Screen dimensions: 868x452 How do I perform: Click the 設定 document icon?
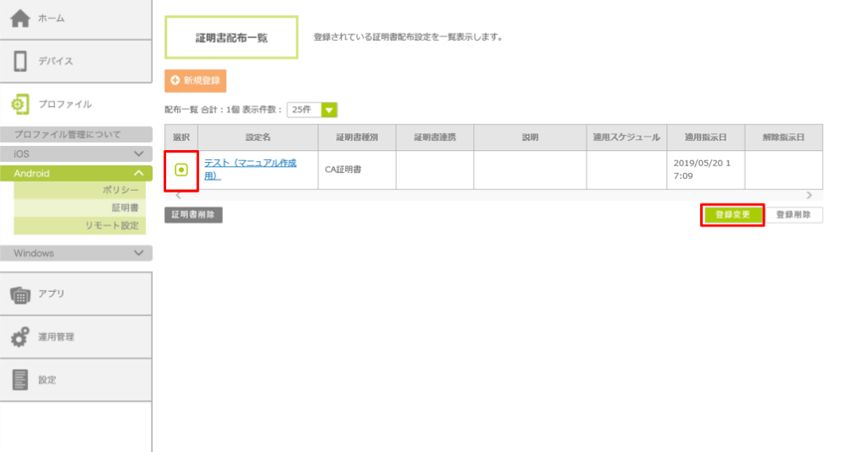tap(20, 379)
